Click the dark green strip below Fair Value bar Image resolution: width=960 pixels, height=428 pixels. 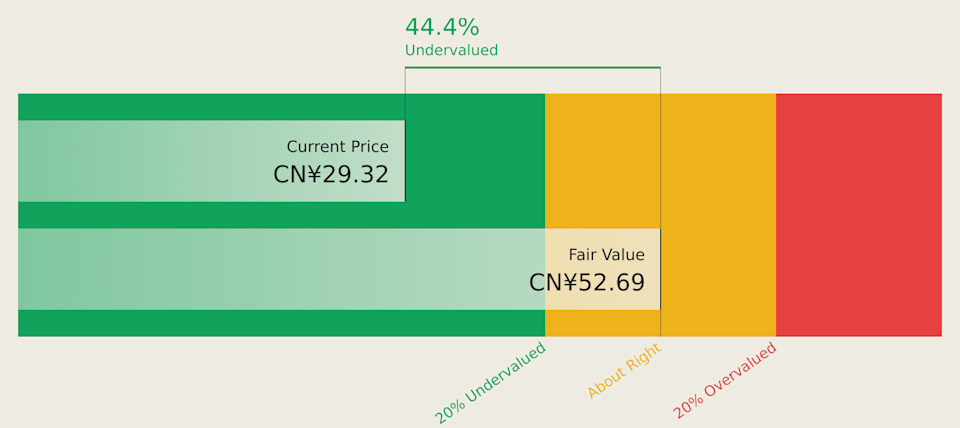[x=280, y=323]
